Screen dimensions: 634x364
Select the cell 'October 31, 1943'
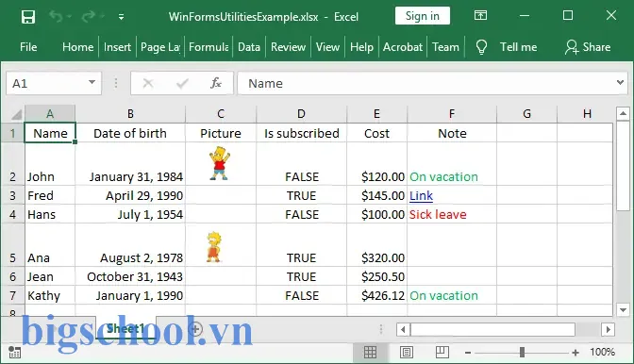coord(130,276)
